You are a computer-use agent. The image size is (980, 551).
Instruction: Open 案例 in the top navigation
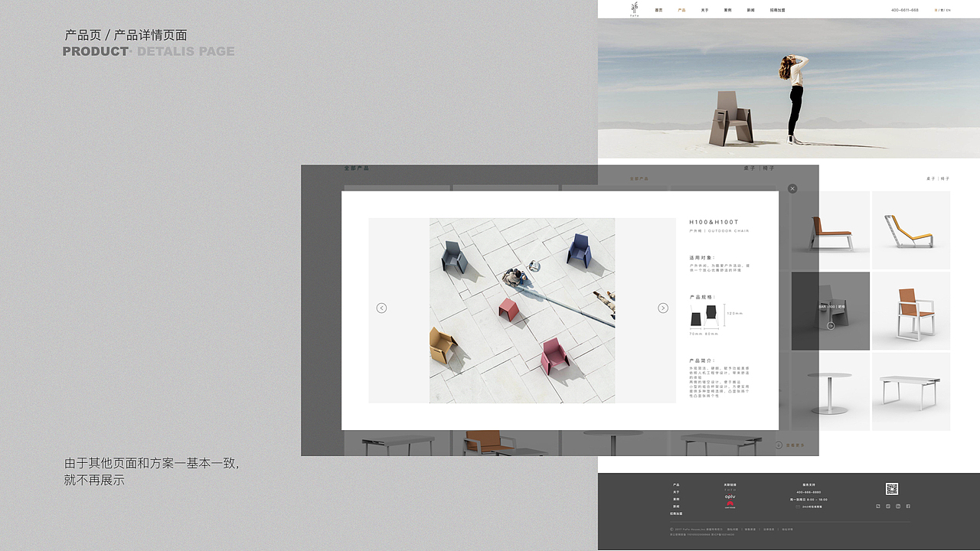727,10
